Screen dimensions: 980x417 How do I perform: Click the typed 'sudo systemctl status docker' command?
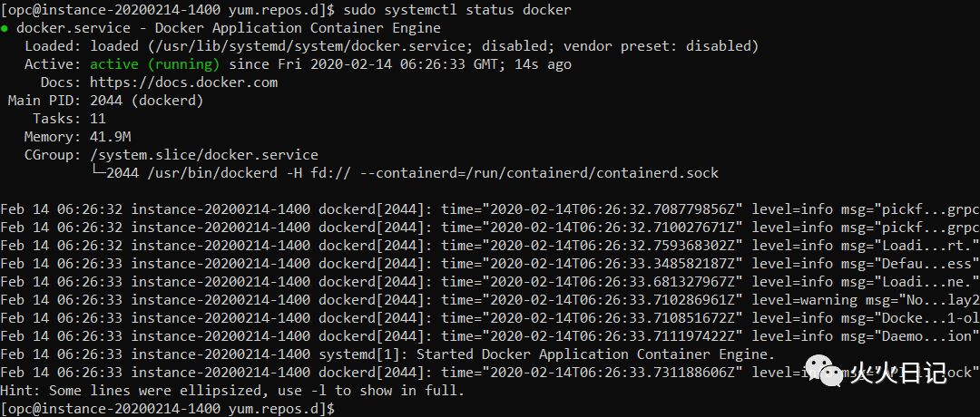click(x=456, y=10)
